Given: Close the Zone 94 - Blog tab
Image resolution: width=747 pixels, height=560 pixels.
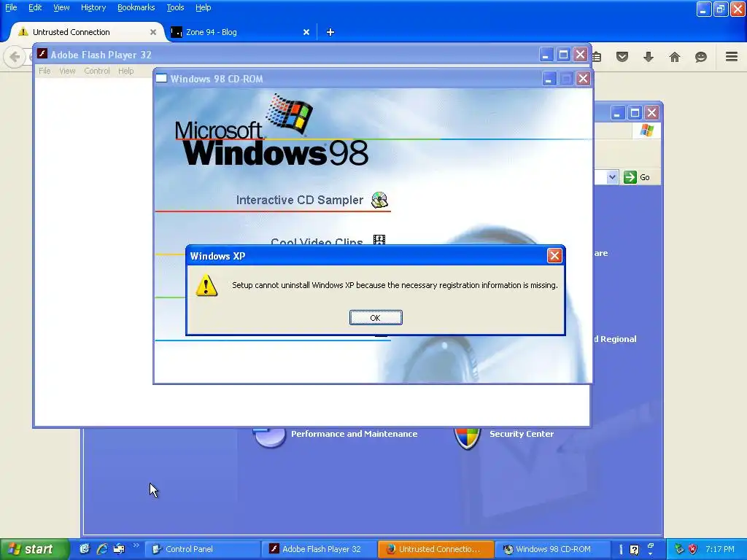Looking at the screenshot, I should pos(306,32).
